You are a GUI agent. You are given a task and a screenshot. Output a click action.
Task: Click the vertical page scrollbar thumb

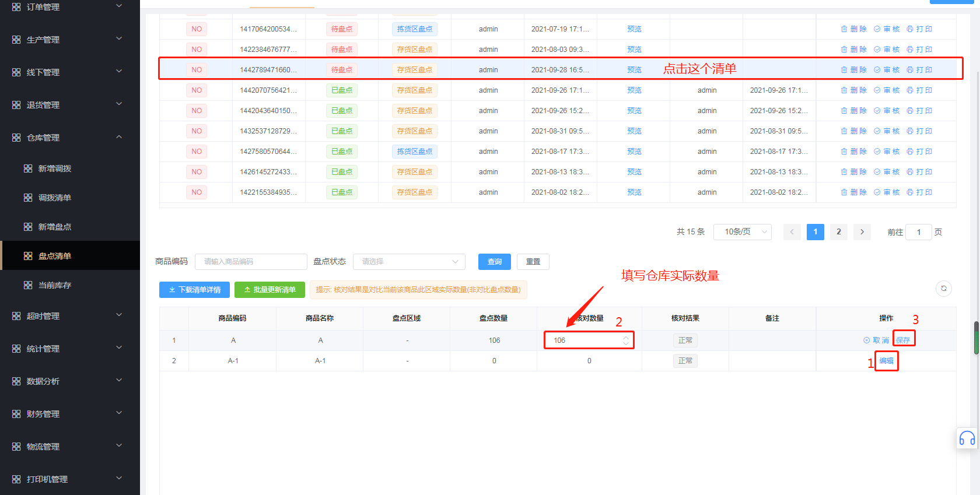pos(977,338)
